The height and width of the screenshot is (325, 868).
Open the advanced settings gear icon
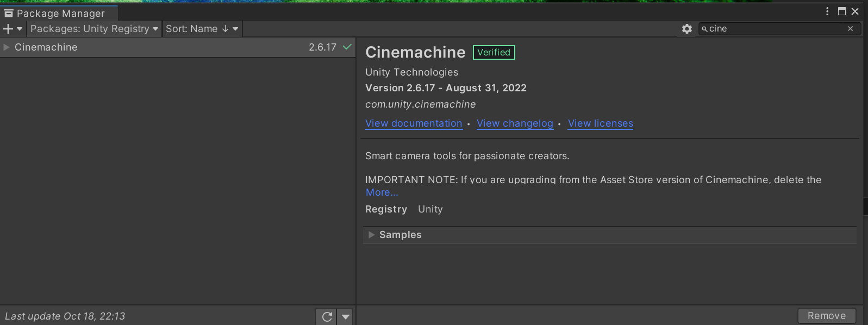pyautogui.click(x=687, y=29)
